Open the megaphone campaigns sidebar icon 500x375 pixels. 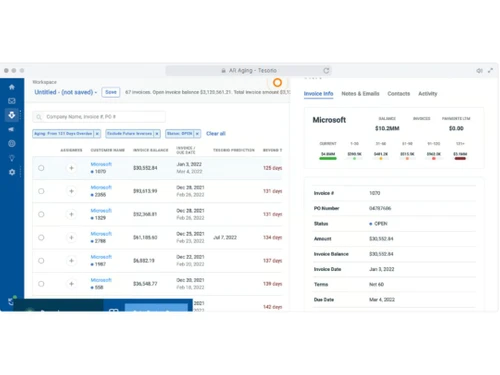tap(12, 129)
